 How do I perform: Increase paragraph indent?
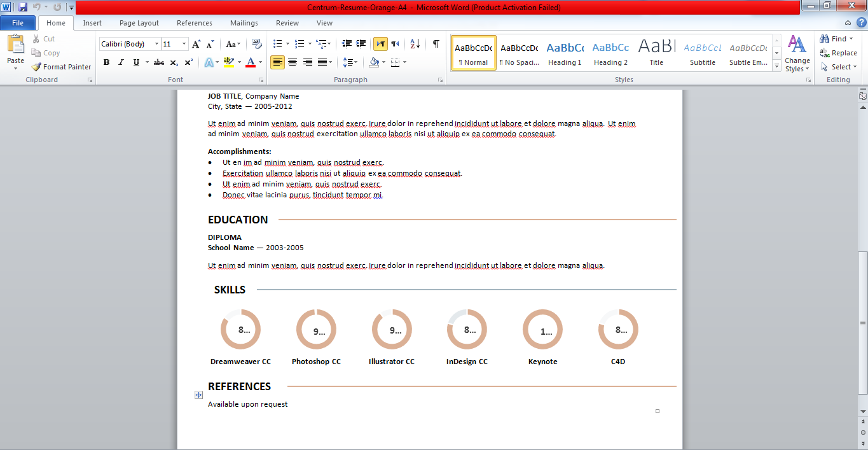(361, 44)
